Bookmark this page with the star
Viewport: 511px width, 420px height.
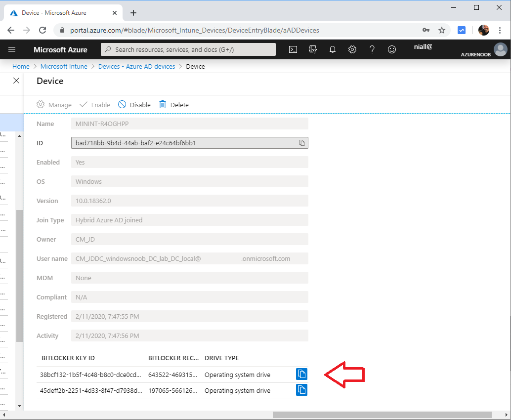click(442, 30)
